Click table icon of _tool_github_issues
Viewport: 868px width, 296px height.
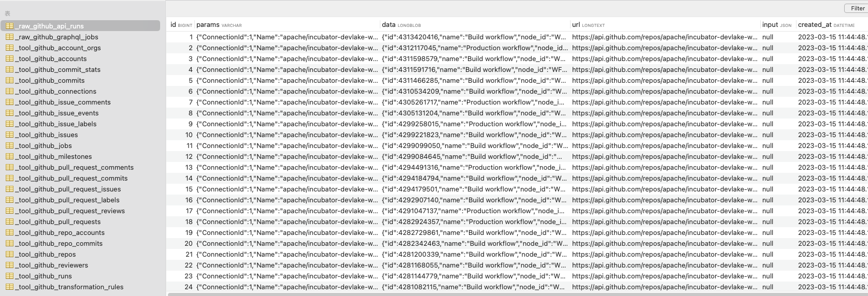pos(9,135)
